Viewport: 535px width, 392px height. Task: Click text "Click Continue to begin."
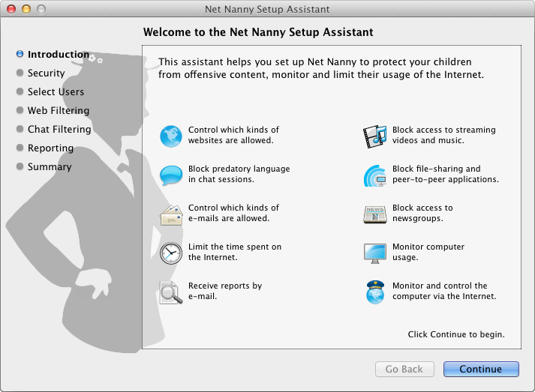pyautogui.click(x=456, y=334)
